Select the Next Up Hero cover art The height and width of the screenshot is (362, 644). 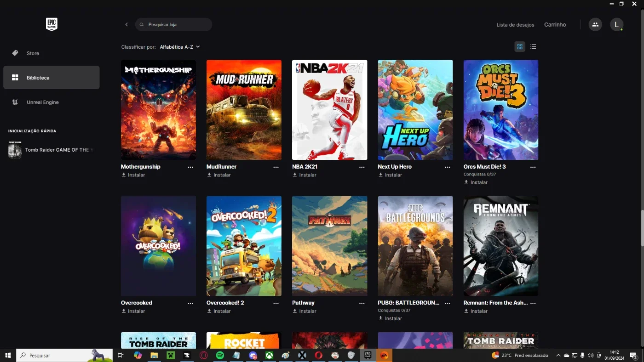pyautogui.click(x=415, y=110)
